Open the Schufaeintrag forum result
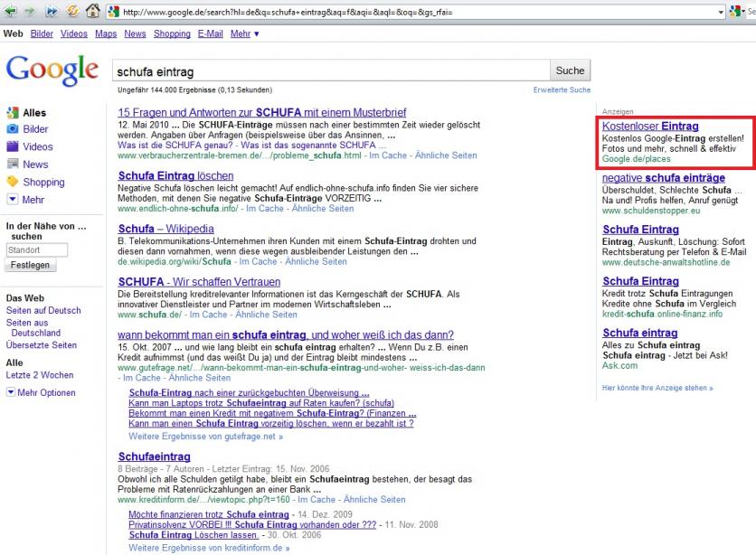Screen dimensions: 756x555 155,456
